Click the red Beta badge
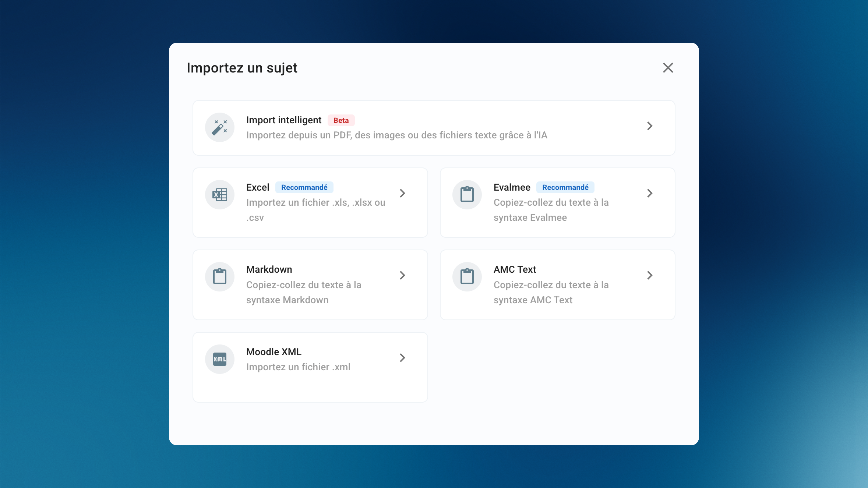The image size is (868, 488). pyautogui.click(x=341, y=120)
